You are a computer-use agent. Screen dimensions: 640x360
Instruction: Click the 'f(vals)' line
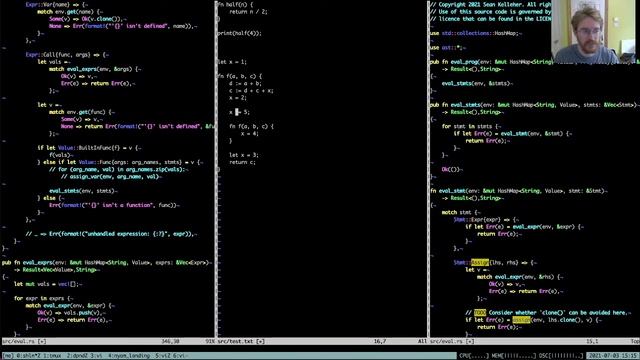tap(61, 155)
